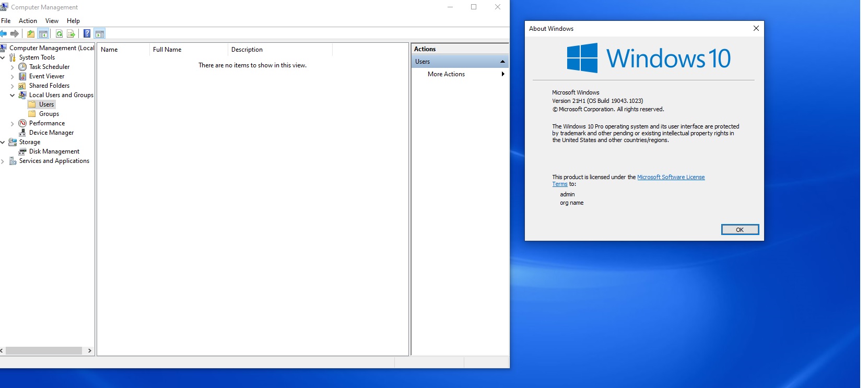Click the tree pane horizontal scrollbar thumb

tap(44, 351)
